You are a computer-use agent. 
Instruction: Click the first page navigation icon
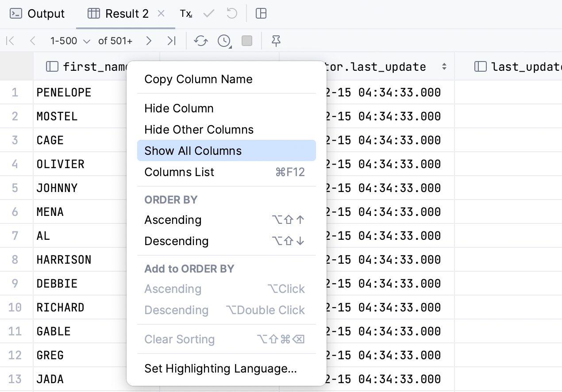click(x=10, y=41)
